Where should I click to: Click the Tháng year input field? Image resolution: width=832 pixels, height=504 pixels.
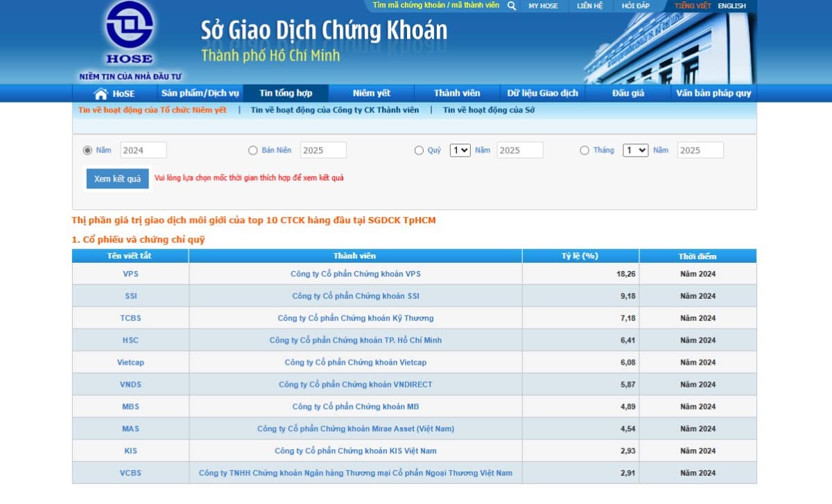tap(700, 150)
